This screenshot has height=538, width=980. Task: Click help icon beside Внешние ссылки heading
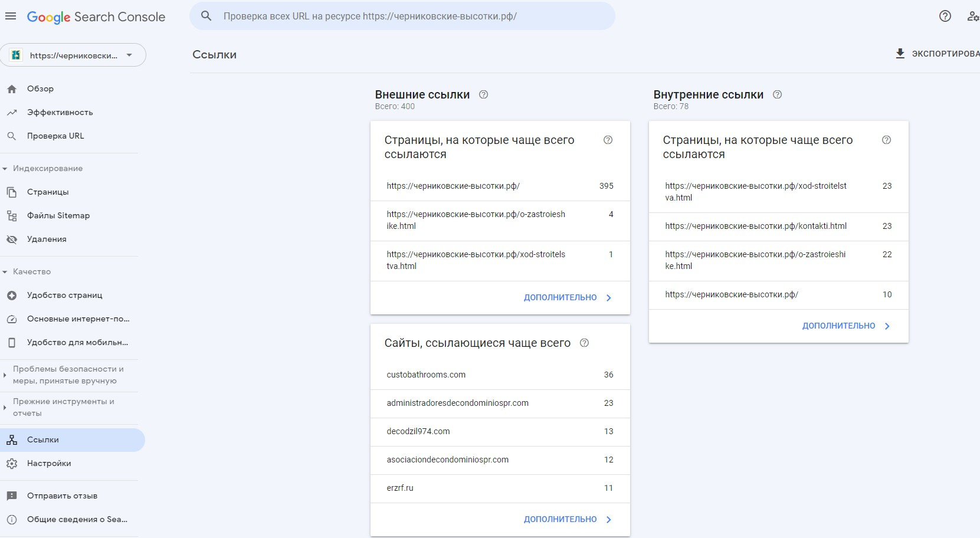coord(484,94)
